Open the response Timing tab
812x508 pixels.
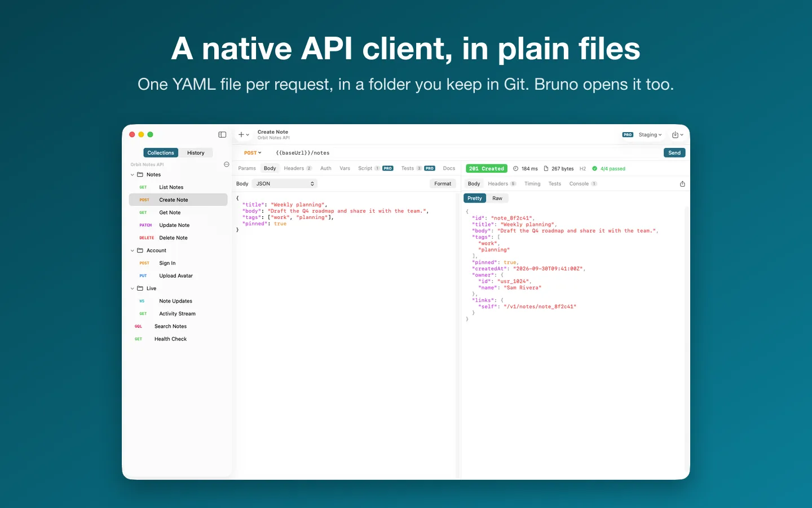tap(532, 183)
